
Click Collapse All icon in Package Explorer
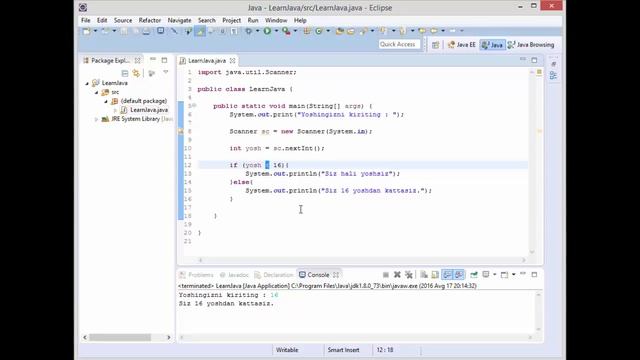coord(125,73)
